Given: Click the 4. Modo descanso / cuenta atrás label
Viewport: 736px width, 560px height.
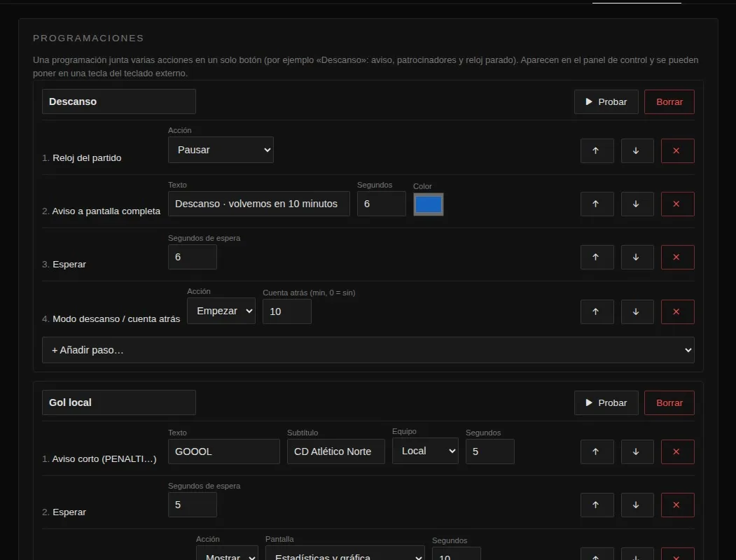Looking at the screenshot, I should pos(111,319).
